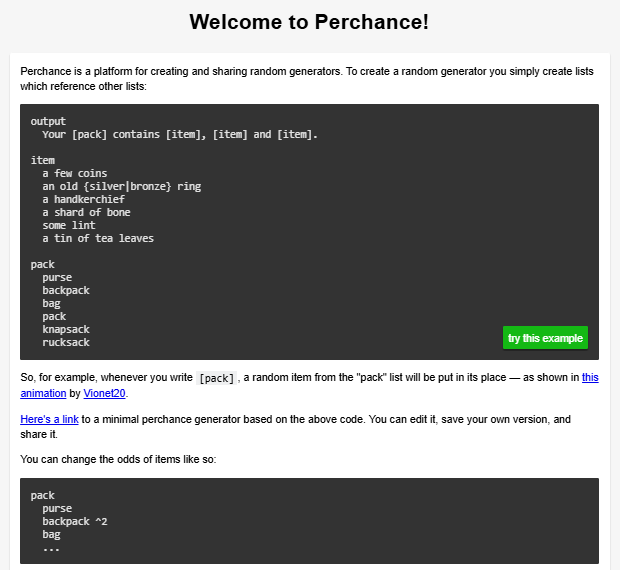Click the 'a shard of bone' line

(86, 212)
